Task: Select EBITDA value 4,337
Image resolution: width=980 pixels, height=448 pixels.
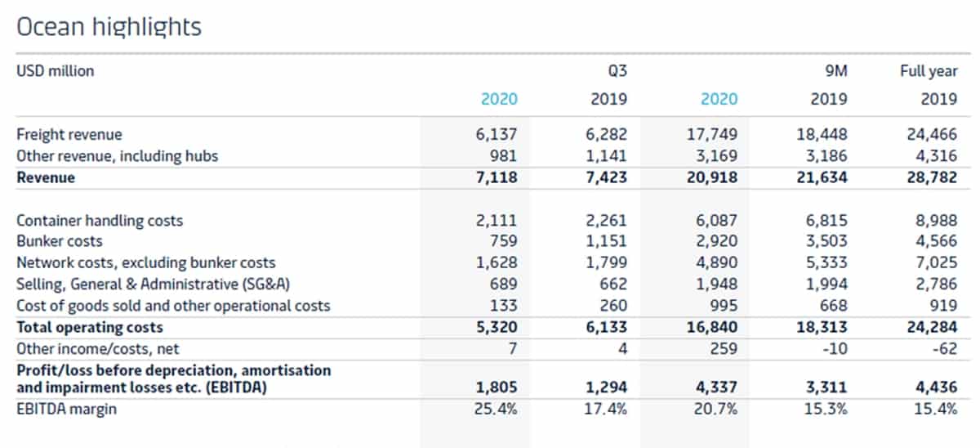Action: point(715,388)
